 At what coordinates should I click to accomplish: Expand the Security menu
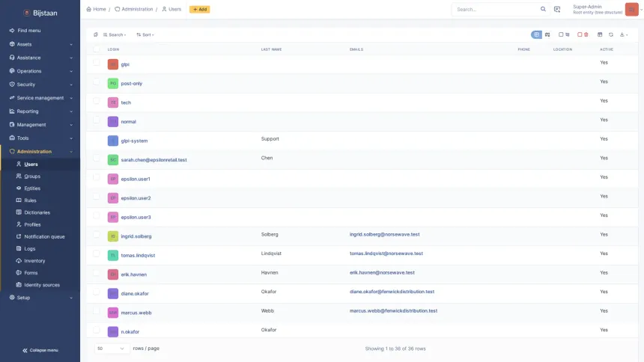tap(40, 85)
